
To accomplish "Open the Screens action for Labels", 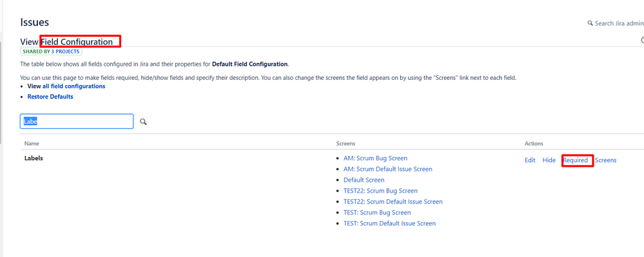I will (606, 160).
